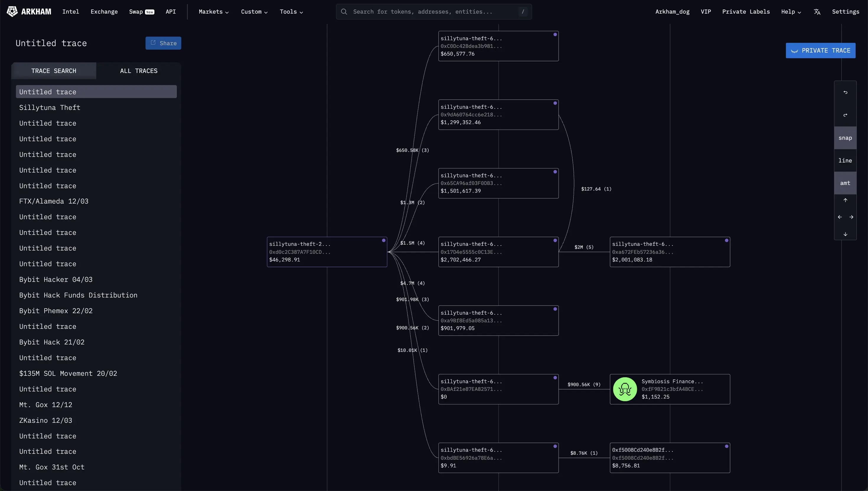Screen dimensions: 868x491
Task: Open the Custom dropdown menu
Action: pyautogui.click(x=254, y=12)
